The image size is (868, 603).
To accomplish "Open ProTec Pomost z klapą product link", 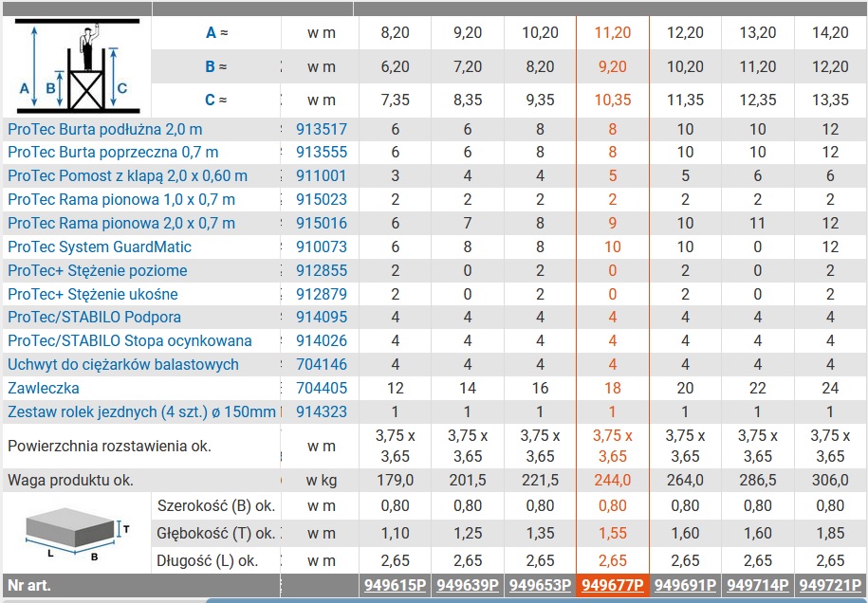I will pyautogui.click(x=128, y=176).
